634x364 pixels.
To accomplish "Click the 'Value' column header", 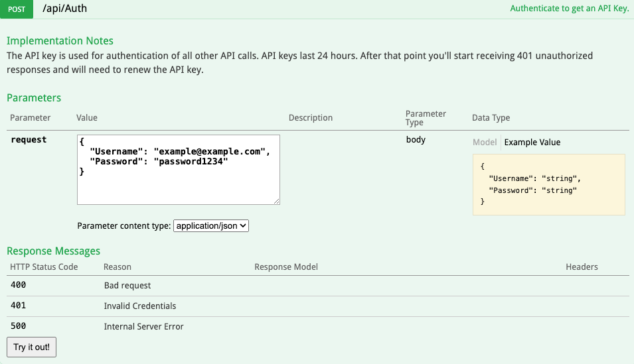I will click(x=87, y=118).
